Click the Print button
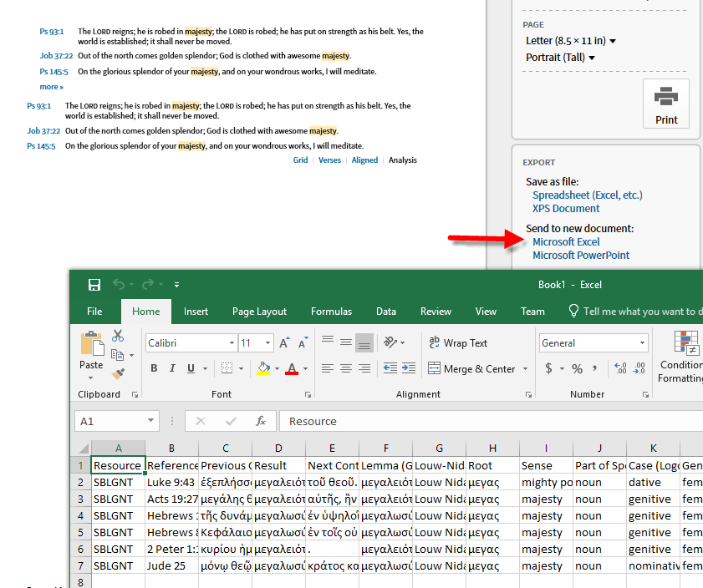Screen dimensions: 703x588 666,104
